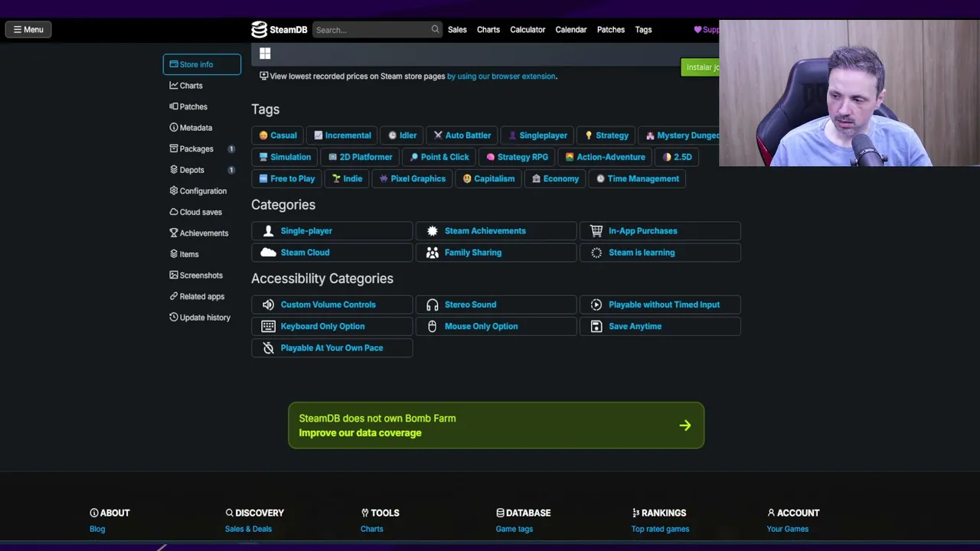Click the Mouse Only Option mouse icon
Screen dimensions: 980x551
432,326
